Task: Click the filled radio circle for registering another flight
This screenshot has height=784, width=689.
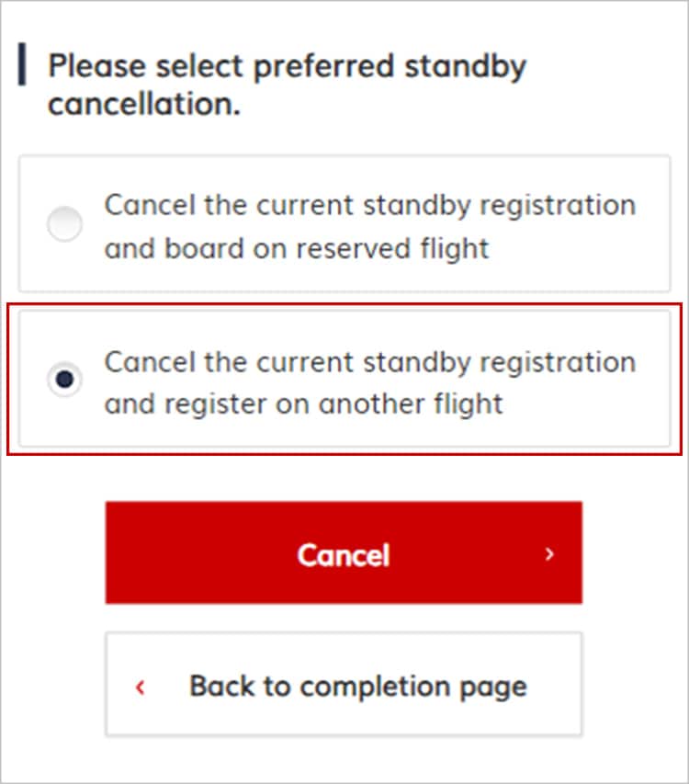Action: (64, 380)
